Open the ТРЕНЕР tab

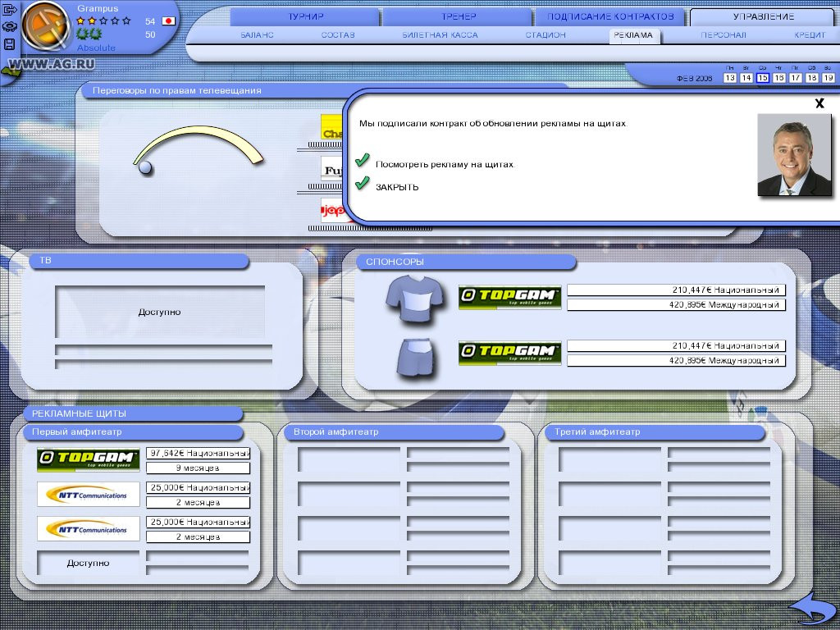pyautogui.click(x=459, y=16)
